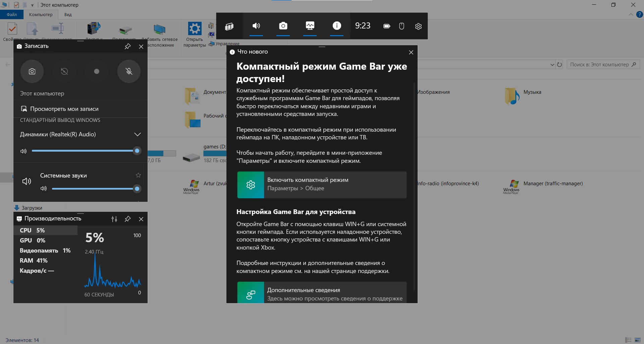Click "Включить компактный режим" button
The height and width of the screenshot is (344, 644).
[x=322, y=185]
